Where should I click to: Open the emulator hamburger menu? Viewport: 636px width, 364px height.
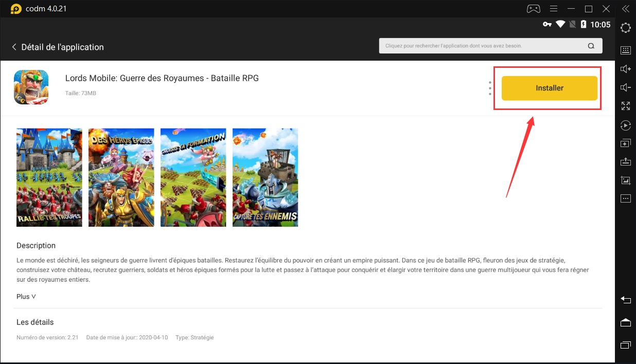click(x=553, y=8)
